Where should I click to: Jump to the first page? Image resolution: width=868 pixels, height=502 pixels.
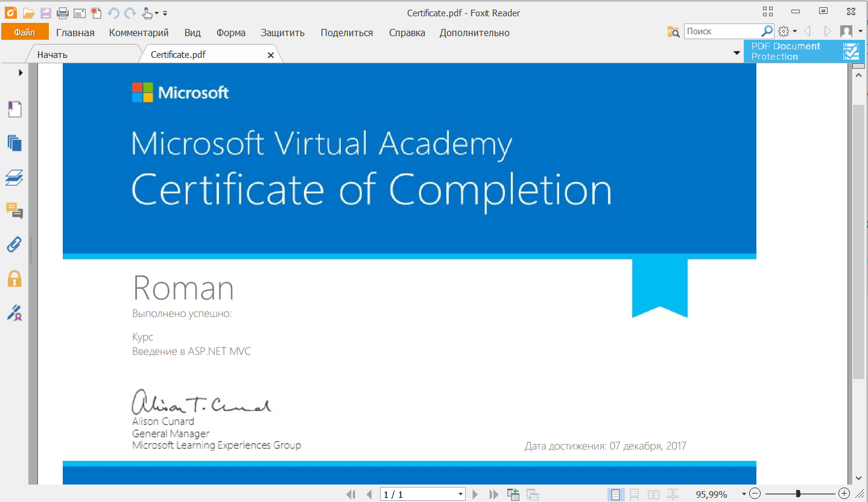click(x=351, y=495)
